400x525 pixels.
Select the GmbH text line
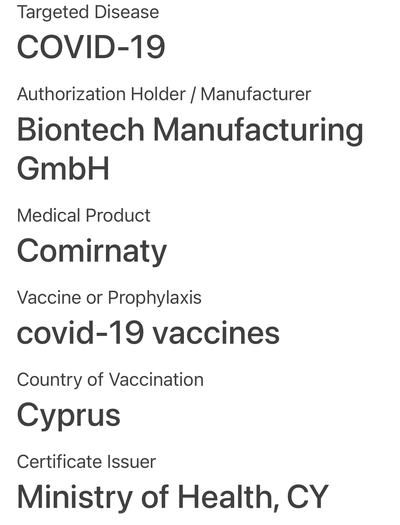tap(63, 168)
